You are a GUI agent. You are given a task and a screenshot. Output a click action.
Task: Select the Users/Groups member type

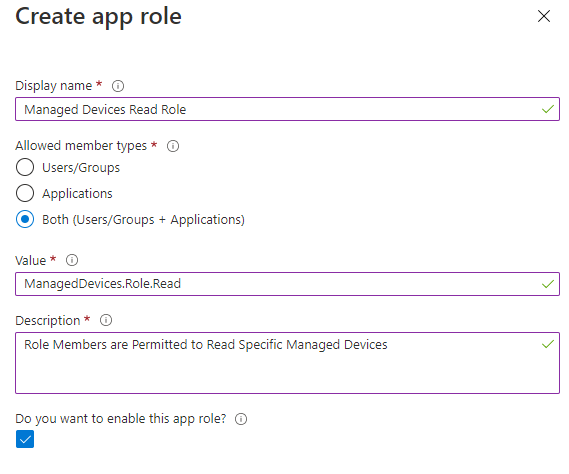[x=25, y=167]
